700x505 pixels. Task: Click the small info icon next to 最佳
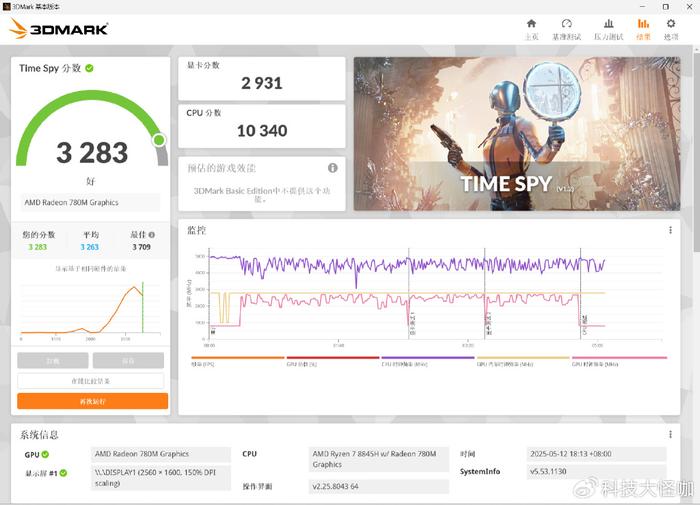(x=152, y=235)
